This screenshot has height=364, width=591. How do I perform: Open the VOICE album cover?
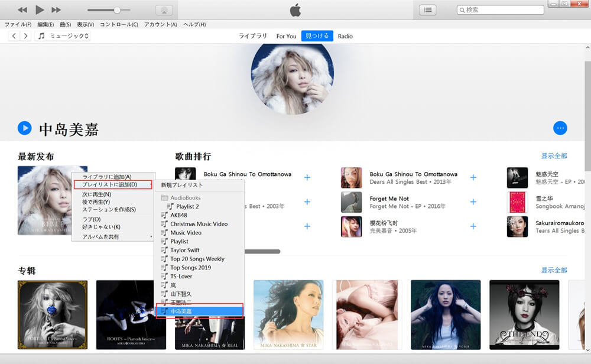(x=446, y=314)
